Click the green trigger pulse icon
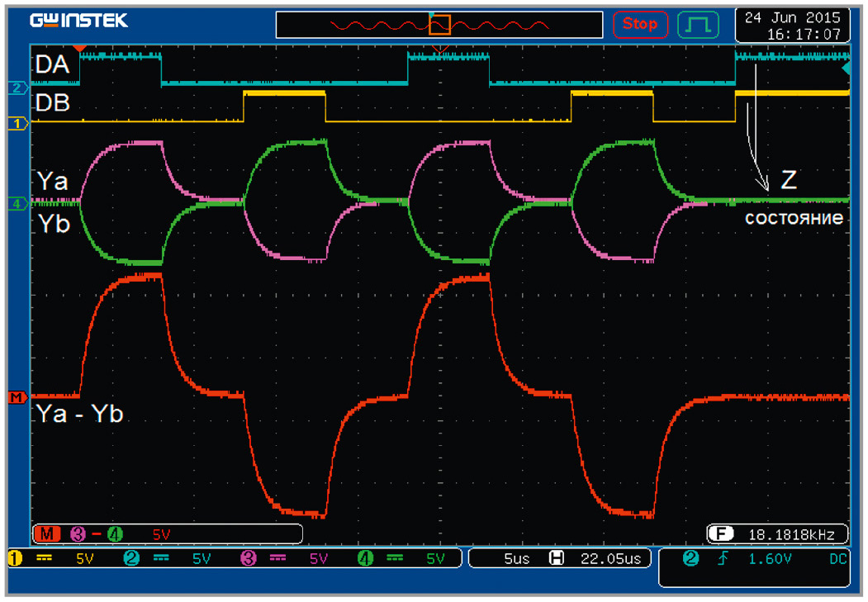 [698, 24]
